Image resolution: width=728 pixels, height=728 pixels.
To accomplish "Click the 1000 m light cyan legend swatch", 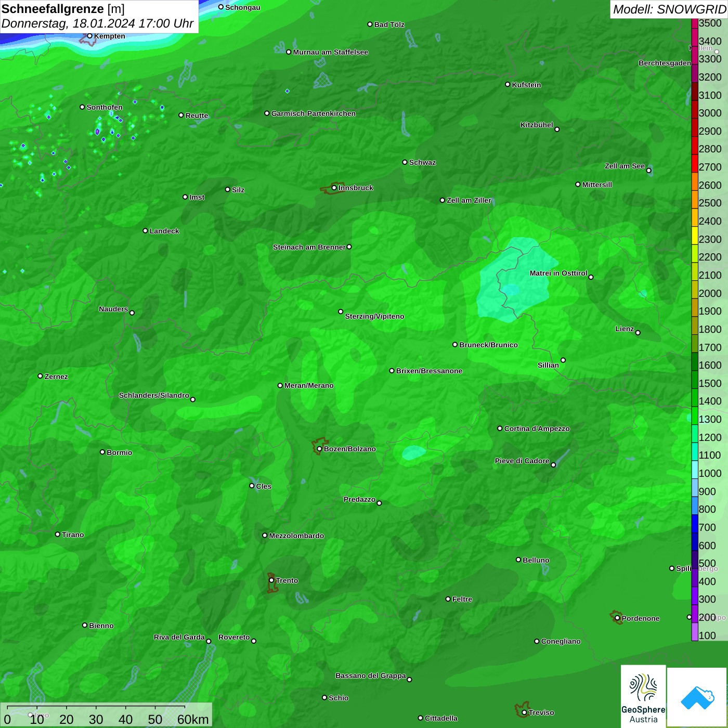I will (695, 470).
